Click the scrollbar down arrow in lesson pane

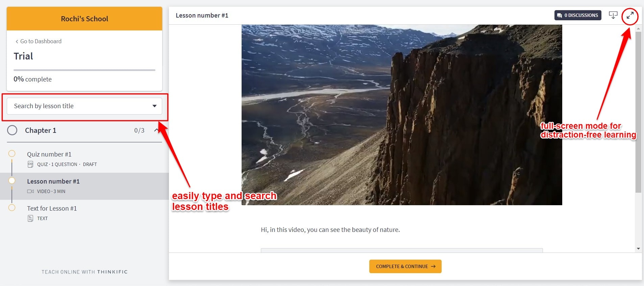click(x=638, y=249)
